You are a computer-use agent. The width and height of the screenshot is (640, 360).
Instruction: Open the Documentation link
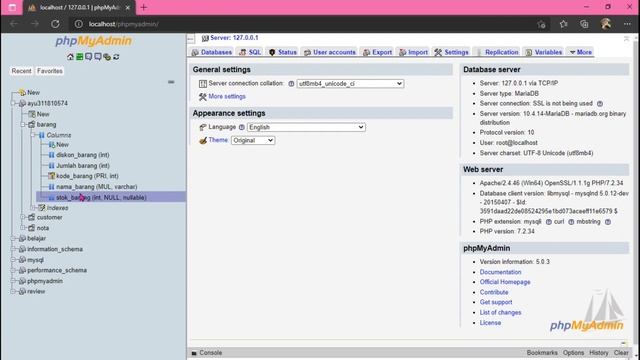[x=500, y=272]
